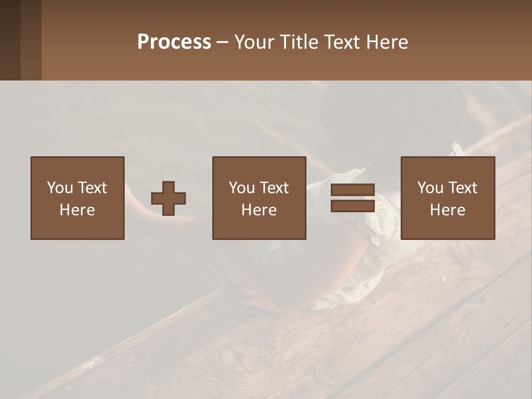This screenshot has width=532, height=399.
Task: Click the bottom bar of equals sign
Action: point(352,206)
